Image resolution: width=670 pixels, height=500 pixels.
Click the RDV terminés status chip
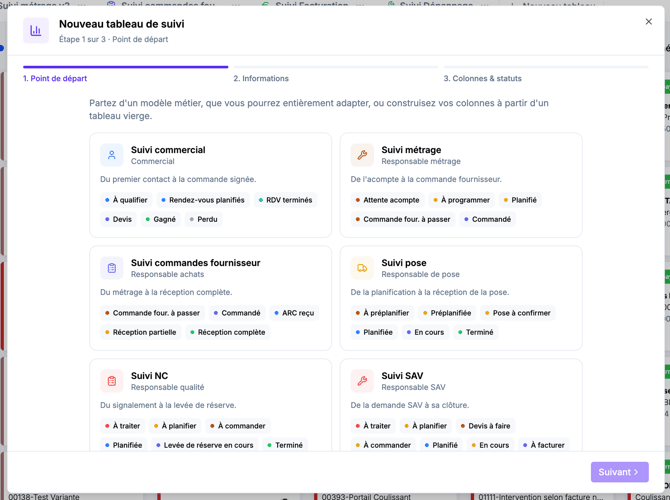point(285,200)
